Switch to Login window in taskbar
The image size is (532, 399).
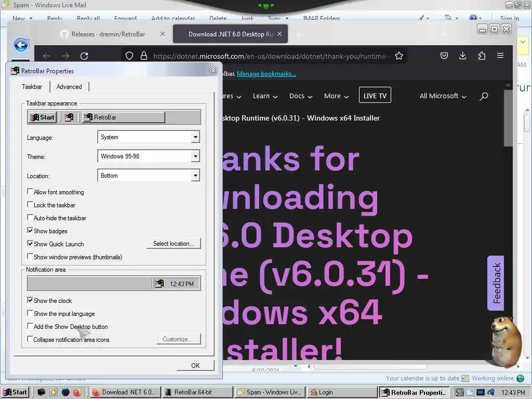click(x=342, y=393)
